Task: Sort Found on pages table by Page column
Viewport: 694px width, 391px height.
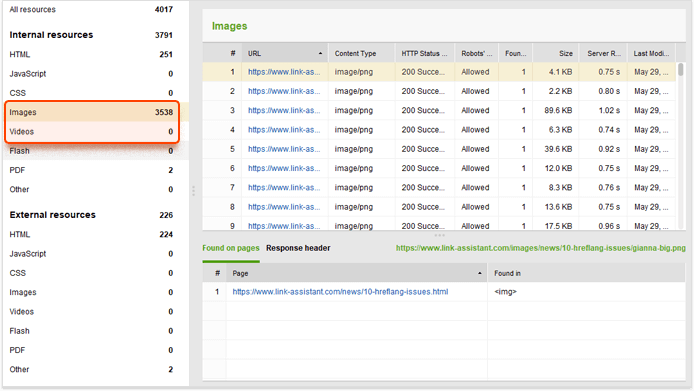Action: click(356, 274)
